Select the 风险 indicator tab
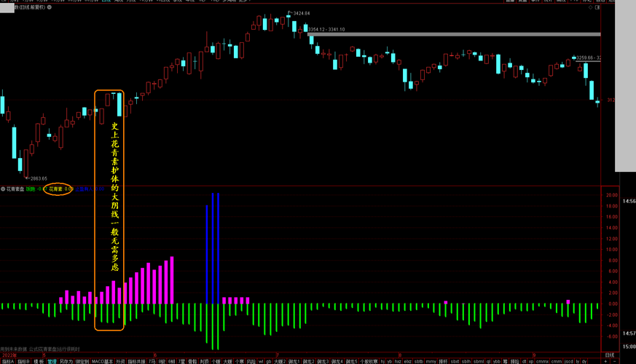Viewport: 636px width, 364px height. point(251,361)
